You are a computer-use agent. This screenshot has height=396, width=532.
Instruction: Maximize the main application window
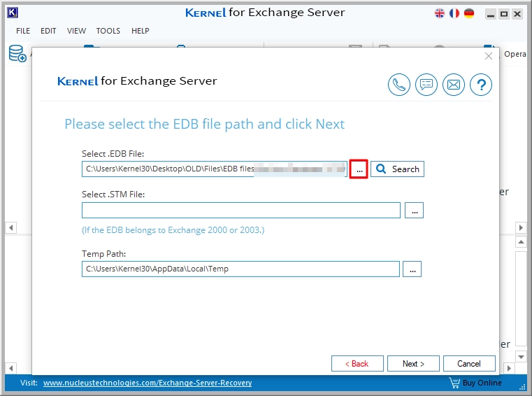coord(504,14)
